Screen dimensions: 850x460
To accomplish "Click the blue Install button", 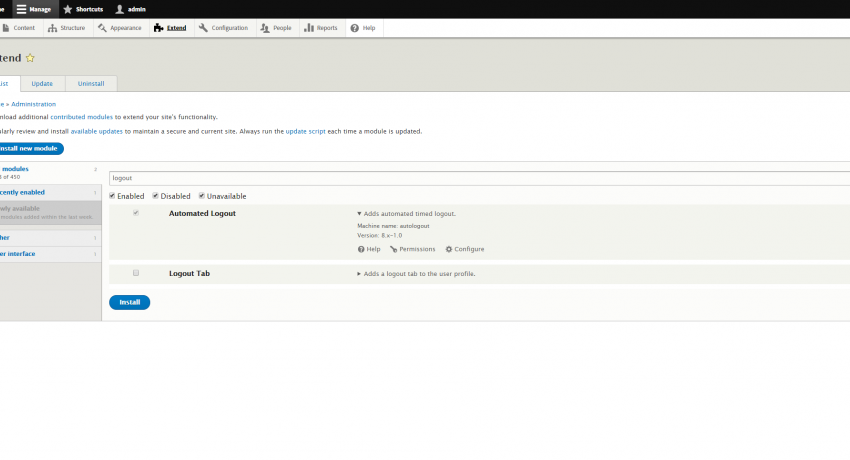I will [x=130, y=302].
